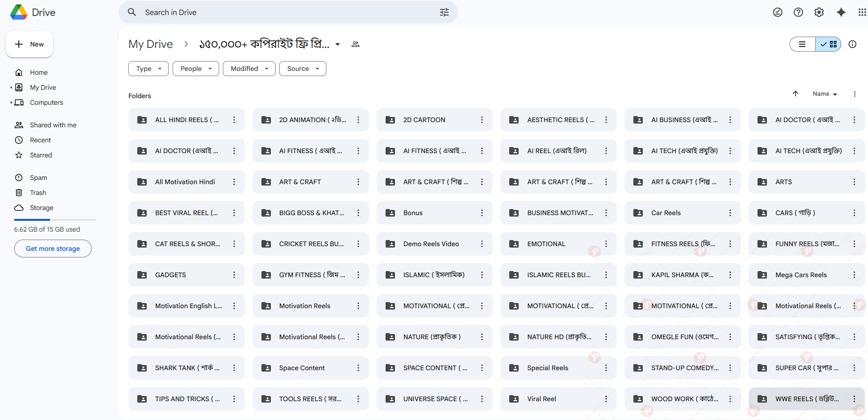Expand the Type filter dropdown

point(148,69)
